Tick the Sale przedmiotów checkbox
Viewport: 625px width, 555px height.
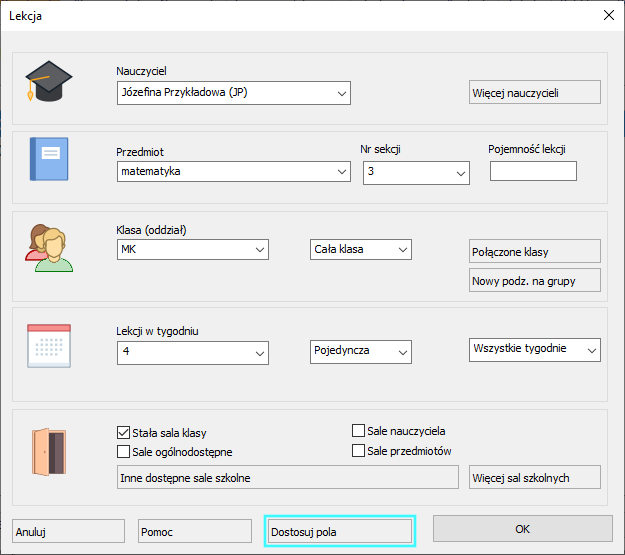tap(359, 451)
